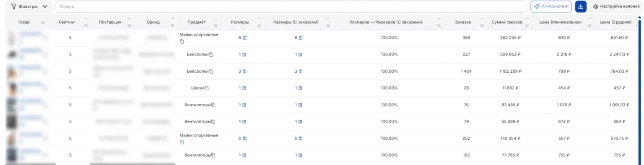The height and width of the screenshot is (165, 644).
Task: Sort by the Сумма заказов column header
Action: point(507,22)
